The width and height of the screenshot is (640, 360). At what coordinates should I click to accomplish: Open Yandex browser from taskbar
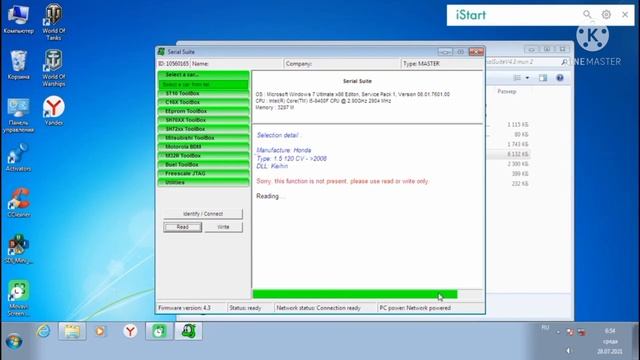click(130, 331)
